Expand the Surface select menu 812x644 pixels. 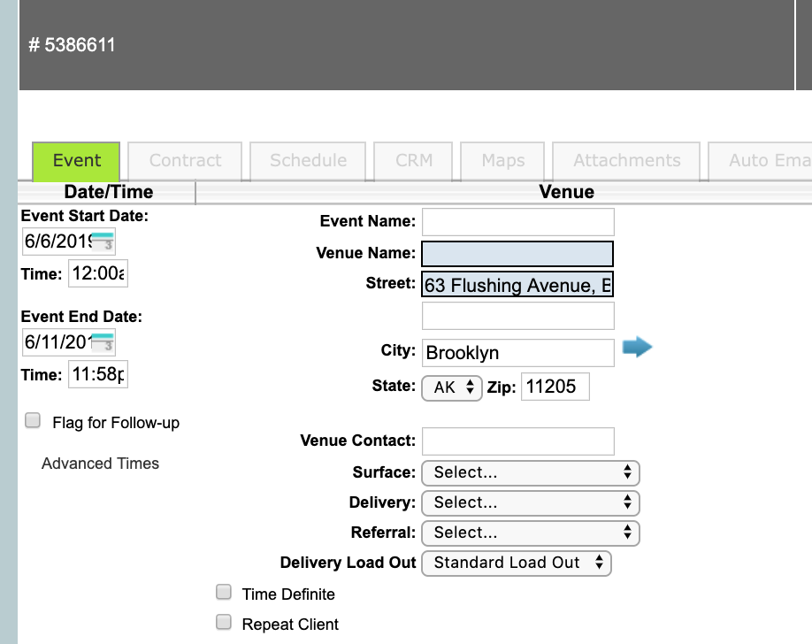[x=530, y=472]
